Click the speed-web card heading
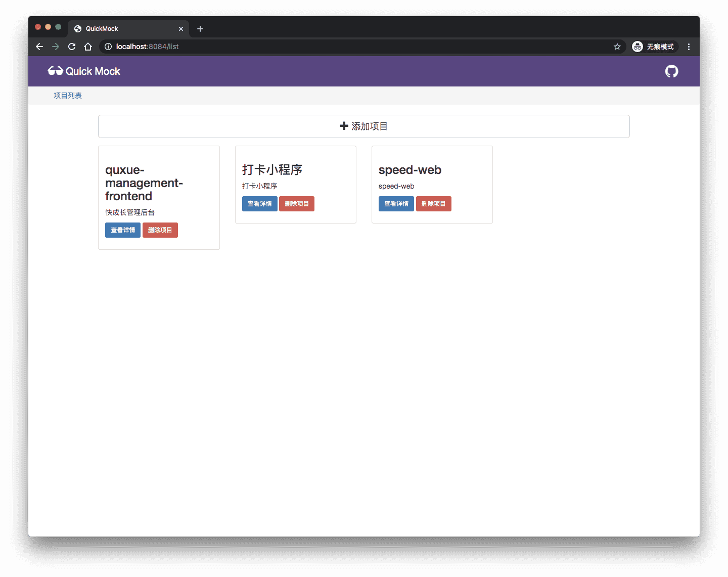 point(410,170)
